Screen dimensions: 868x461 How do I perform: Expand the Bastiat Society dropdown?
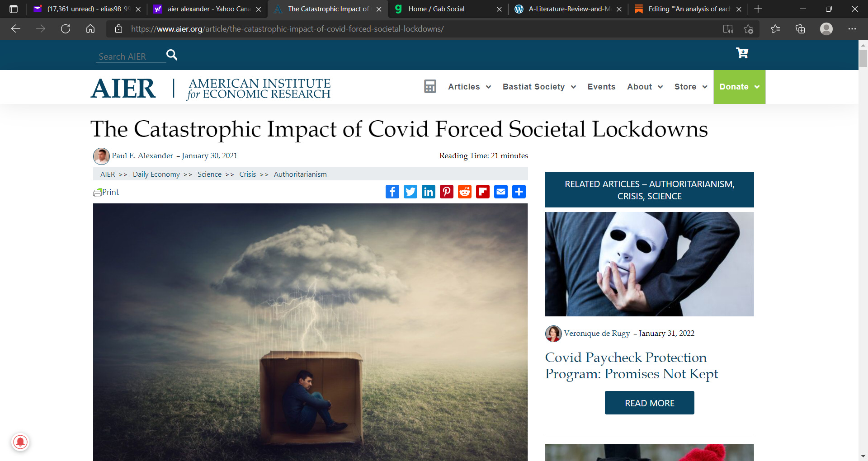pyautogui.click(x=539, y=87)
